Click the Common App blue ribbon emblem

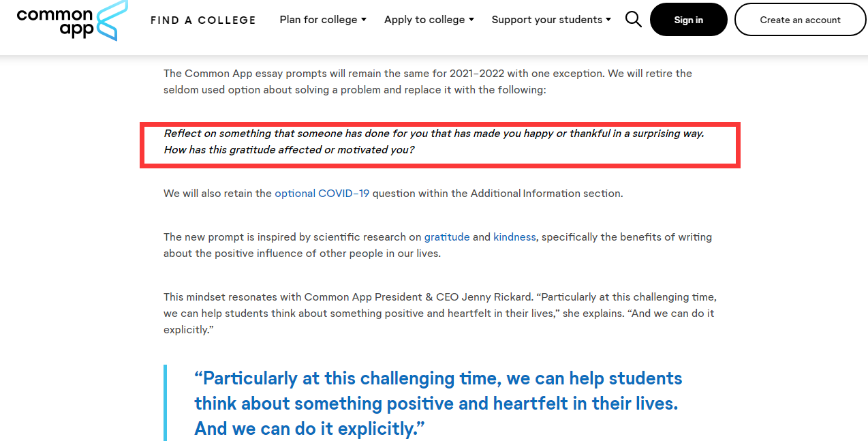(x=112, y=20)
